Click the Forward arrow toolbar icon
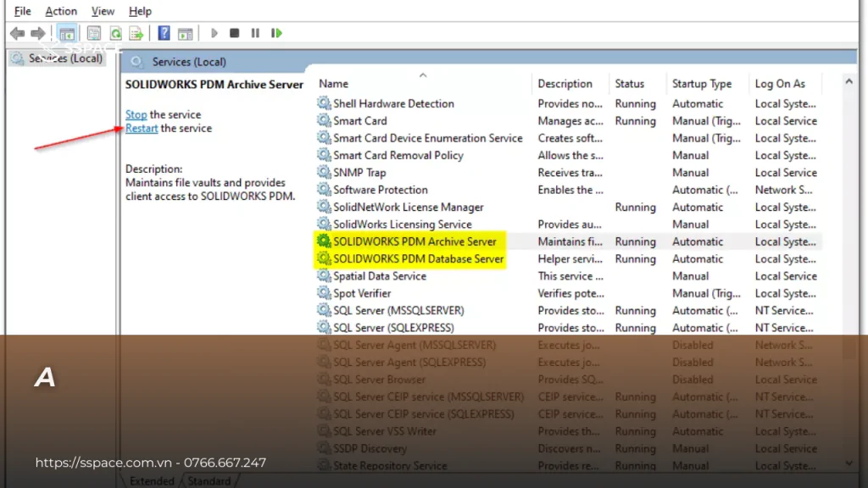868x488 pixels. point(37,33)
